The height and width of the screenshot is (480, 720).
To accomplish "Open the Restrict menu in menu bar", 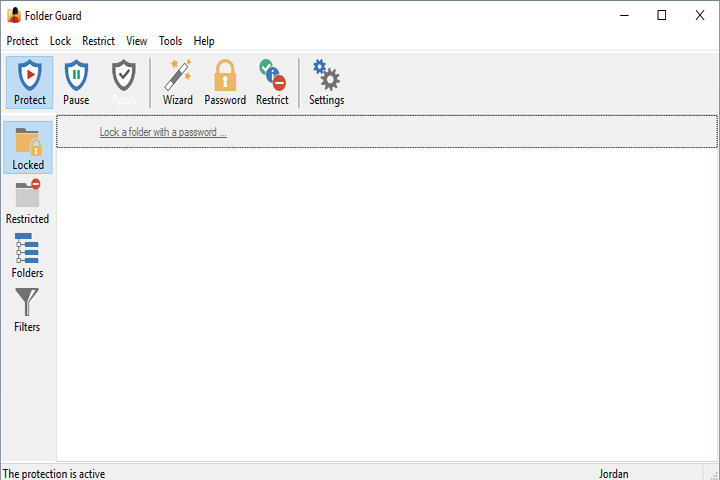I will click(98, 41).
